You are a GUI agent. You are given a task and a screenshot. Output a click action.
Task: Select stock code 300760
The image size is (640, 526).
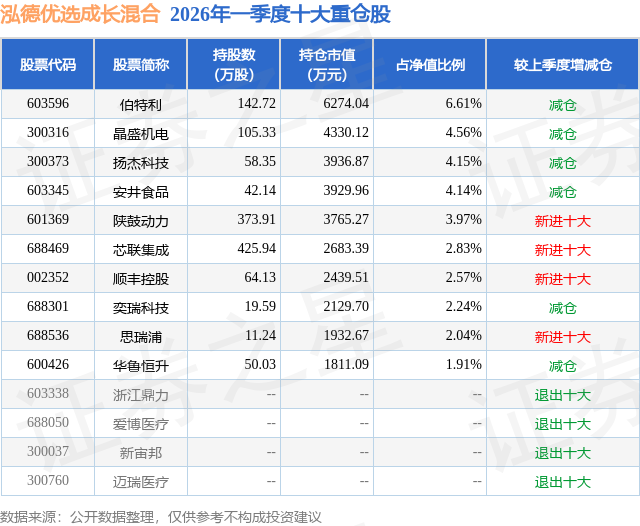[48, 480]
